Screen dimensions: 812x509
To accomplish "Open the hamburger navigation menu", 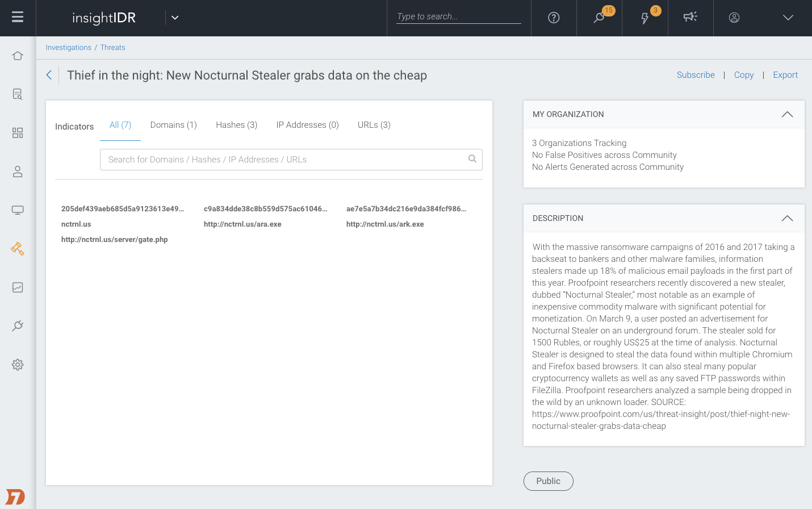I will (x=18, y=18).
